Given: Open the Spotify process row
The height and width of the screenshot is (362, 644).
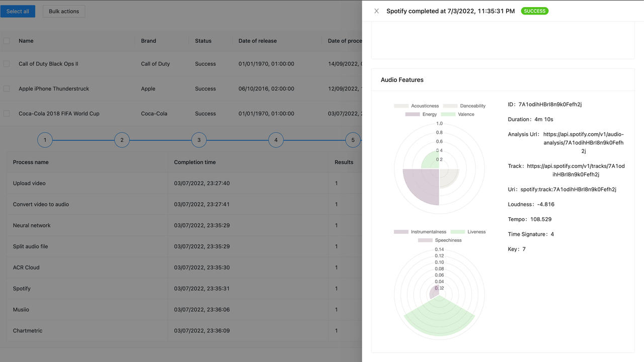Looking at the screenshot, I should tap(22, 289).
